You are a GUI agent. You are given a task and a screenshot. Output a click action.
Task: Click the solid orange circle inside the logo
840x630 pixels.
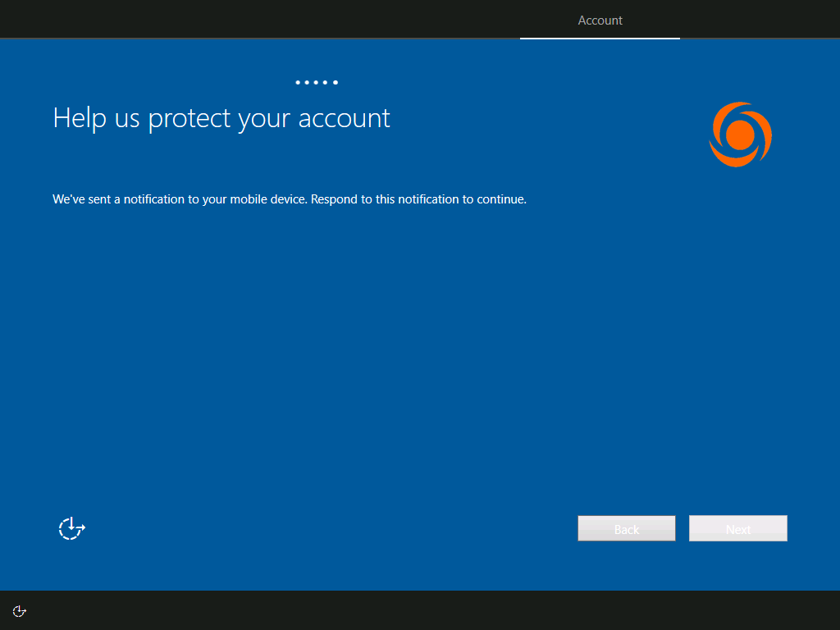coord(740,135)
